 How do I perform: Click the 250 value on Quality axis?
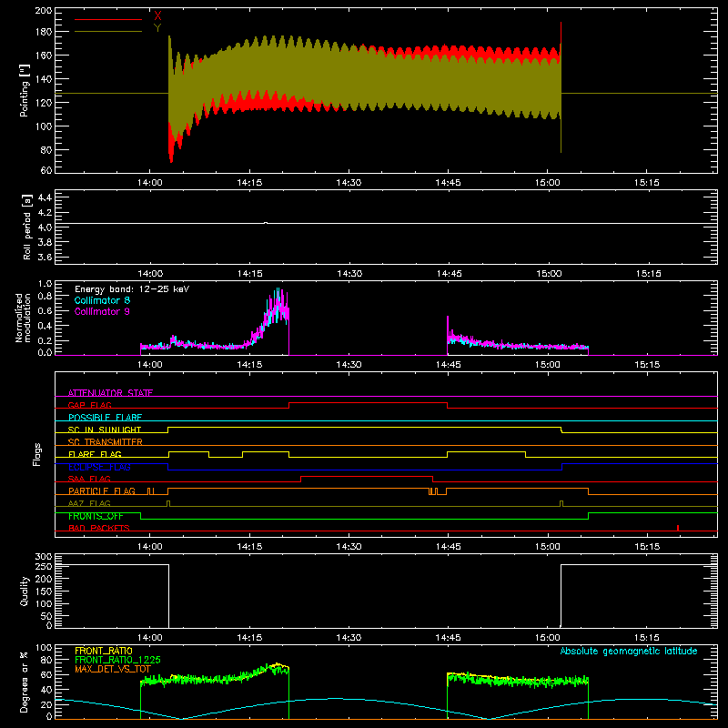point(44,567)
